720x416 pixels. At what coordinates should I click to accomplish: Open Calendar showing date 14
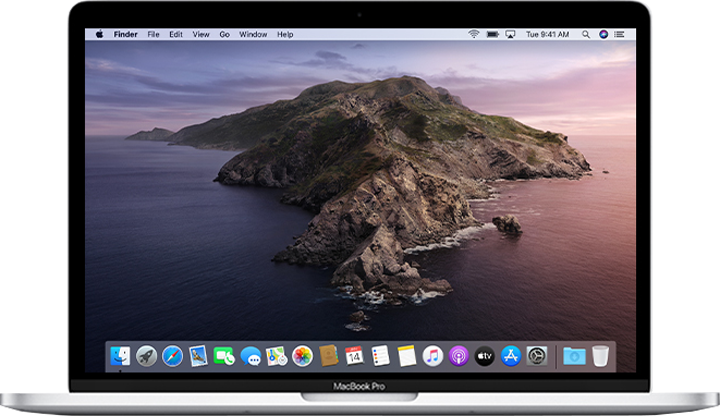pos(355,356)
